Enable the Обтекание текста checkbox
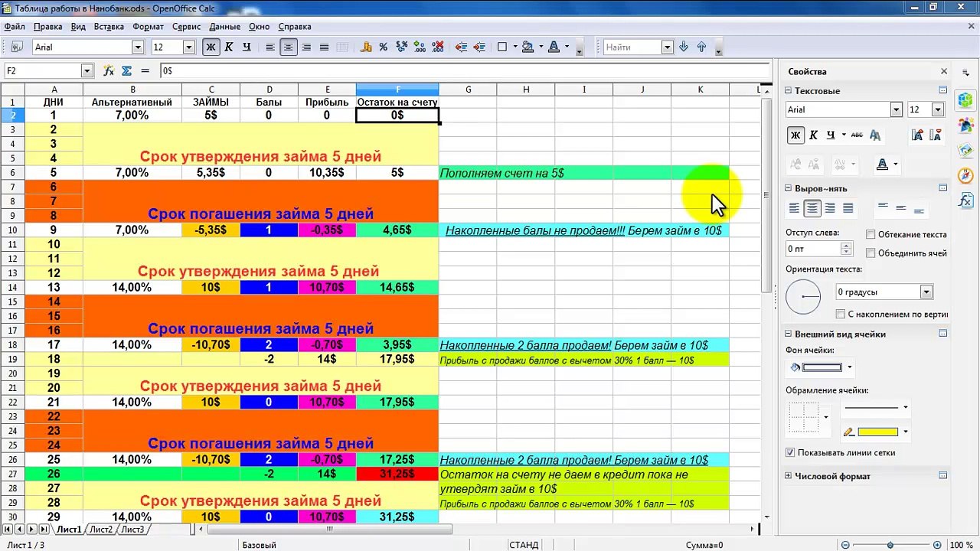 [871, 235]
